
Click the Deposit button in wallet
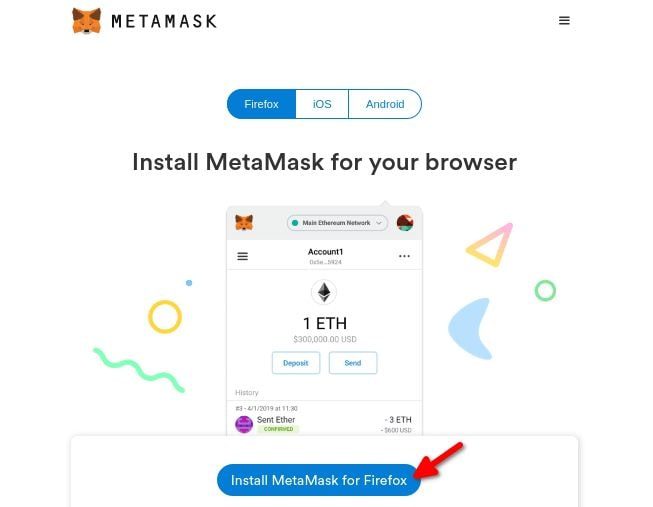[296, 363]
